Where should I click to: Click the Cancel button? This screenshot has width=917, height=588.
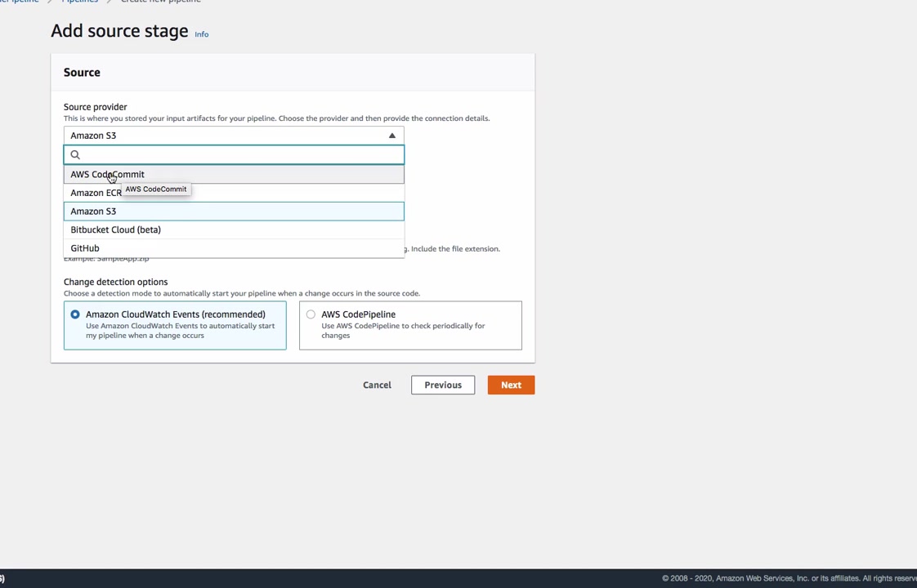(377, 385)
